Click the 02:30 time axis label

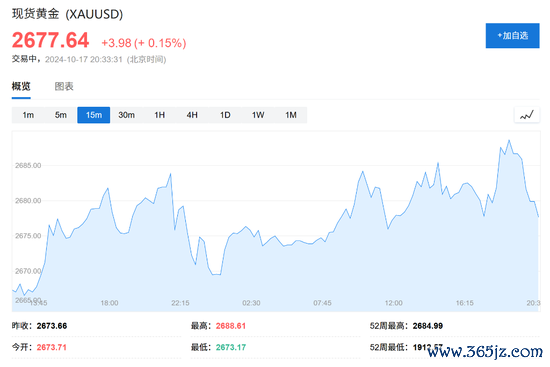[251, 303]
